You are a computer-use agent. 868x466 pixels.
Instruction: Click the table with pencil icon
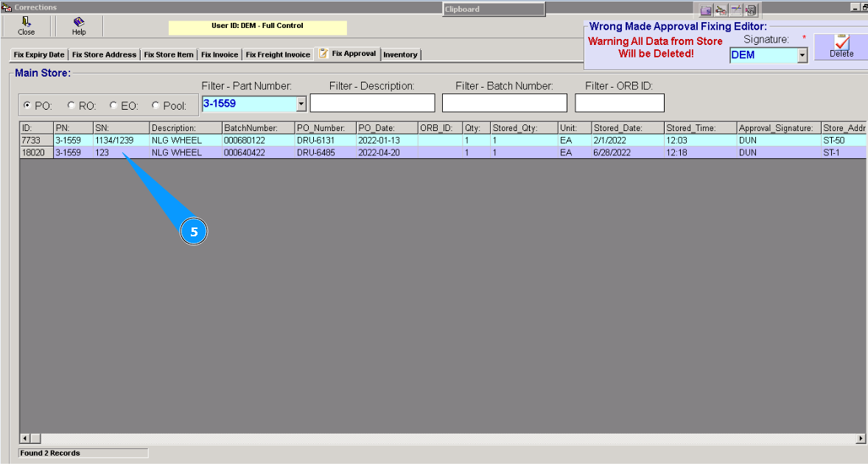coord(735,10)
